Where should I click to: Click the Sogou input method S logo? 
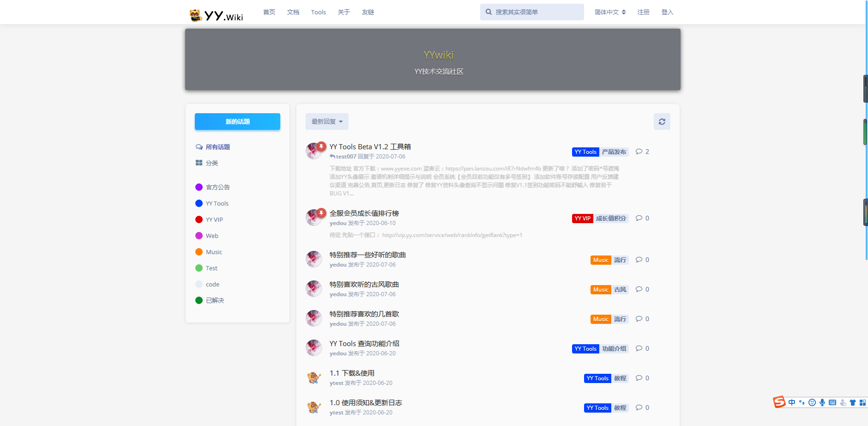[x=779, y=402]
